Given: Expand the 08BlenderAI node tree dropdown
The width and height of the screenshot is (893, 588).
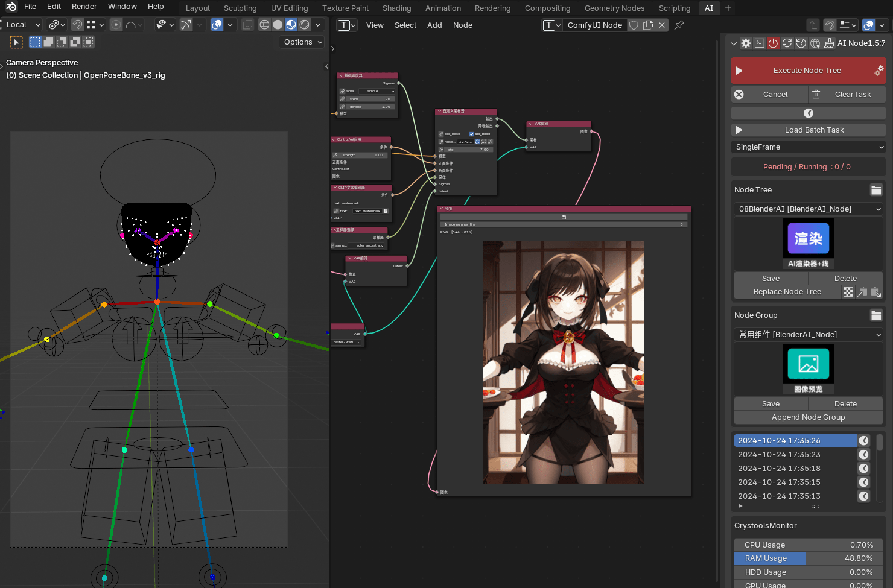Looking at the screenshot, I should pos(808,209).
